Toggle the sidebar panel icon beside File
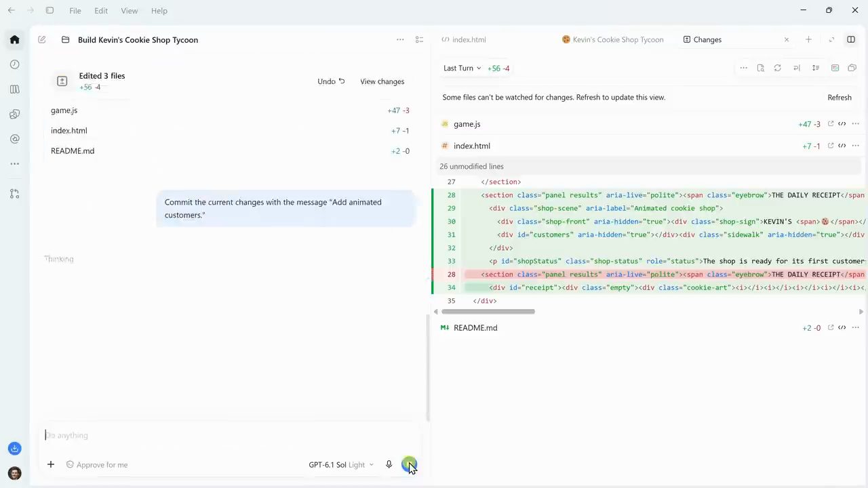868x488 pixels. click(50, 11)
